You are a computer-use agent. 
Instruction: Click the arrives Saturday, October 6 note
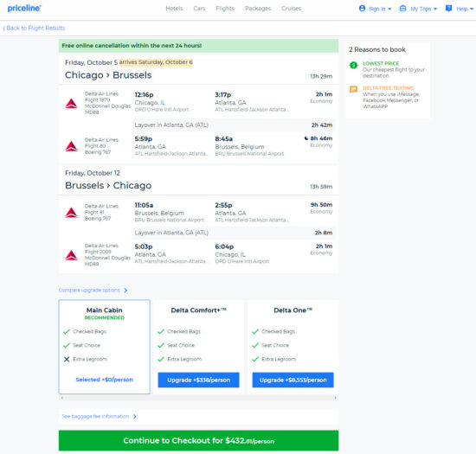tap(156, 62)
